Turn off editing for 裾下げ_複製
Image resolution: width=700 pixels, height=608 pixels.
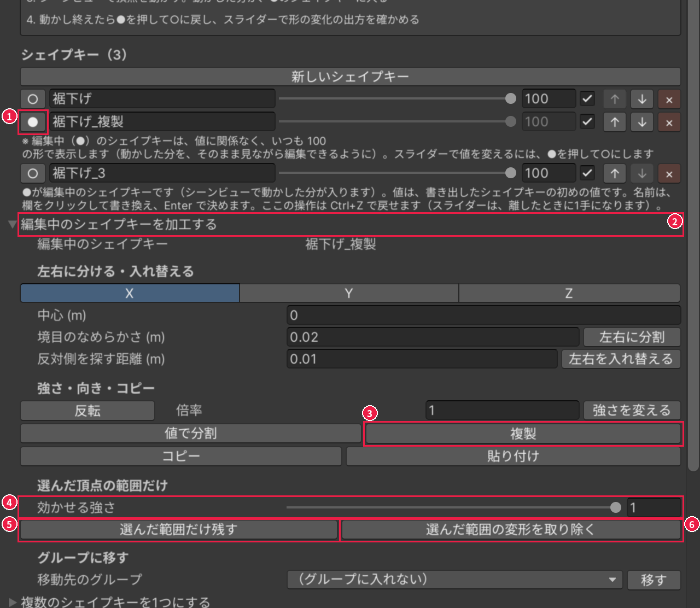[33, 122]
